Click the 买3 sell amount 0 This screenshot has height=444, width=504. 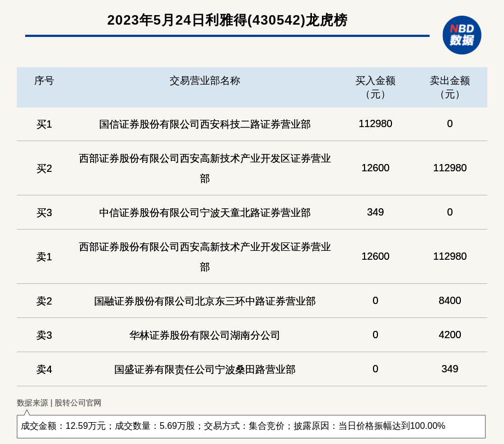click(x=450, y=212)
